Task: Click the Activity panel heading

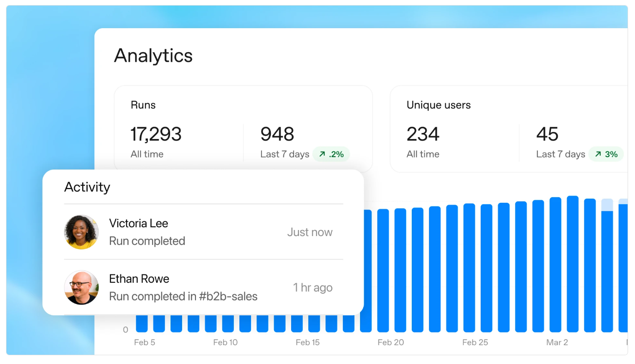Action: tap(87, 187)
